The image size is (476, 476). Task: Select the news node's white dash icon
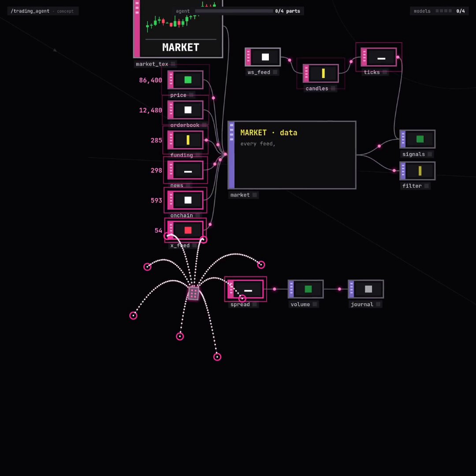click(x=188, y=171)
